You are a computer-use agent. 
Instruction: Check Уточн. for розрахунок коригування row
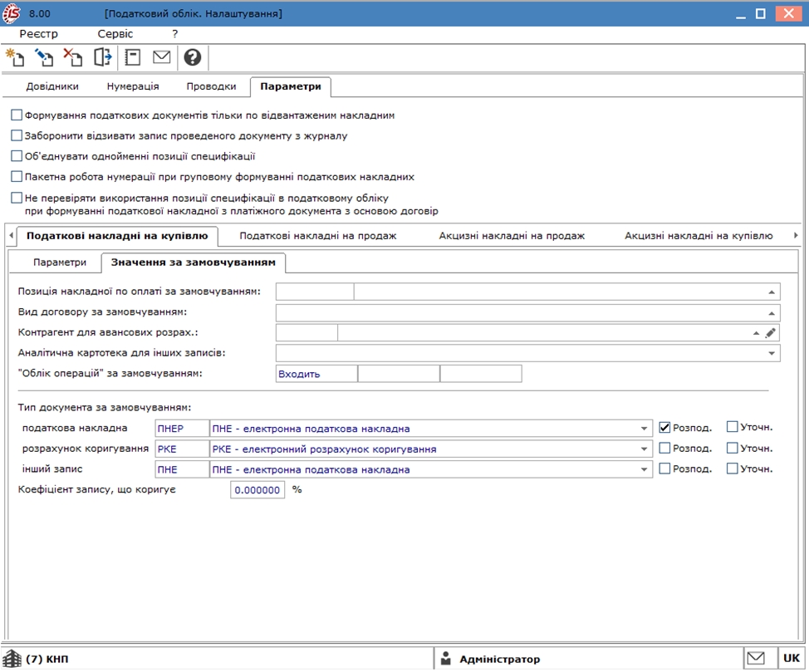732,448
